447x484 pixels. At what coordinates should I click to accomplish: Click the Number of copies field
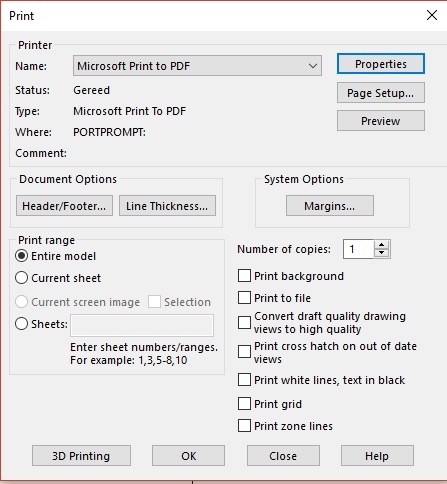click(358, 249)
